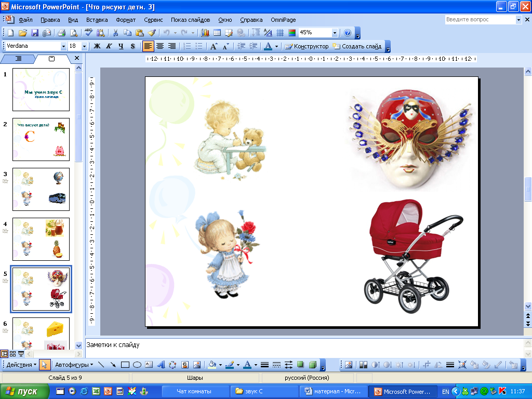
Task: Show or hide the grid
Action: click(x=280, y=33)
